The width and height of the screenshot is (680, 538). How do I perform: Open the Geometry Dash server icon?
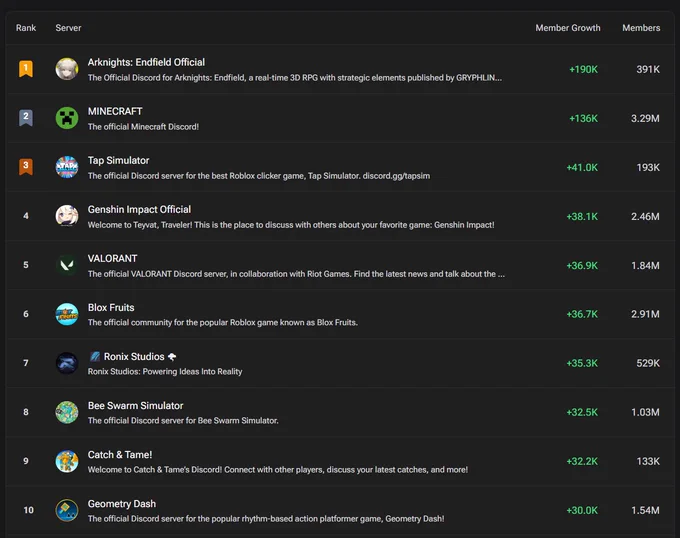[x=67, y=510]
